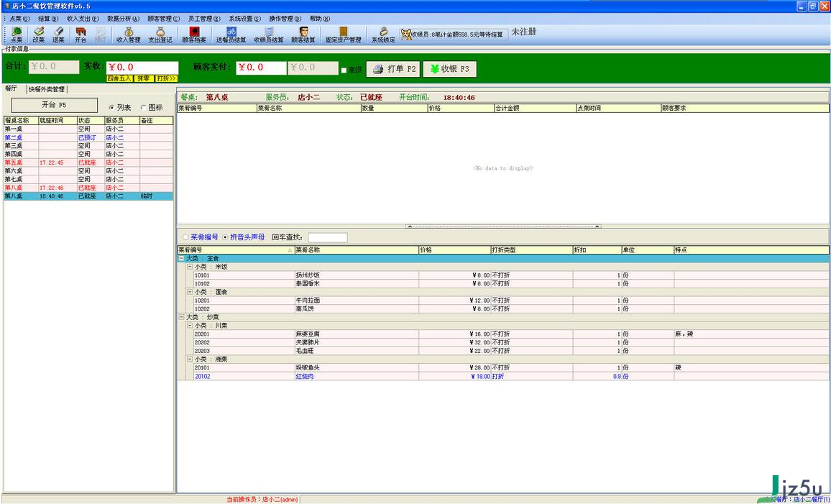Viewport: 831px width, 504px height.
Task: Click the 送餐员结算 delivery settlement icon
Action: 231,35
